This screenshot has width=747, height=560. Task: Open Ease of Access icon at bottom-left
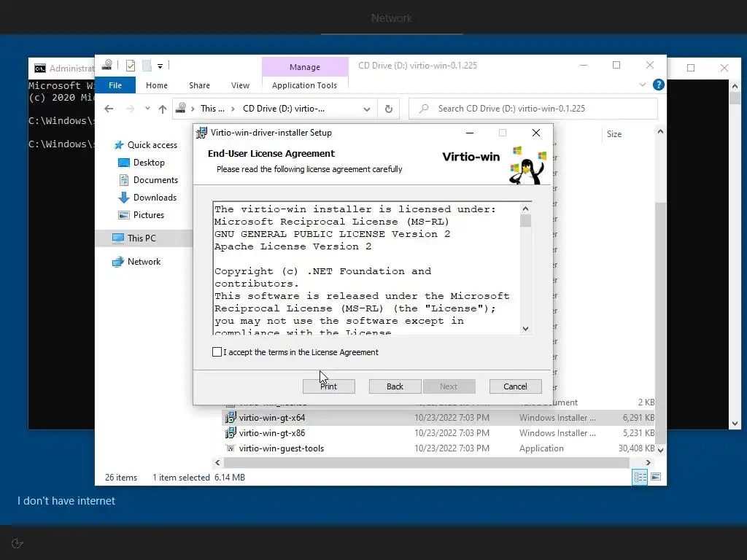click(x=18, y=543)
